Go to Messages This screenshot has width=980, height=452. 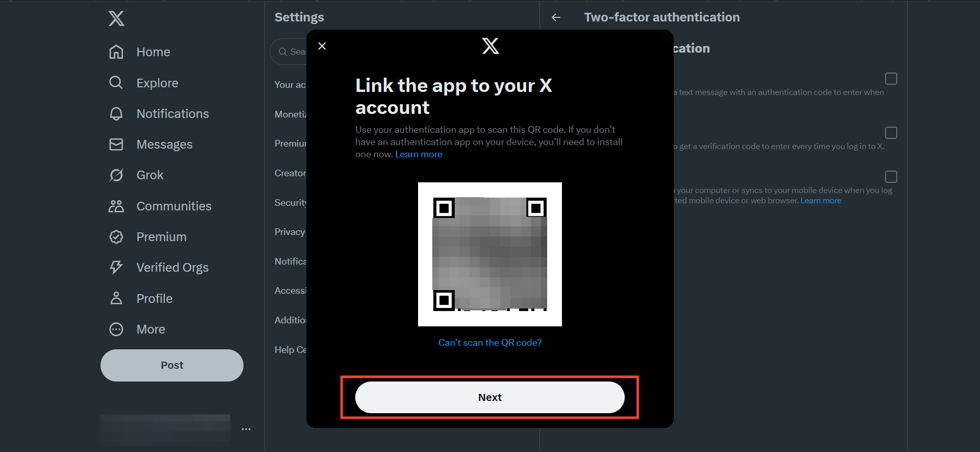pyautogui.click(x=164, y=145)
